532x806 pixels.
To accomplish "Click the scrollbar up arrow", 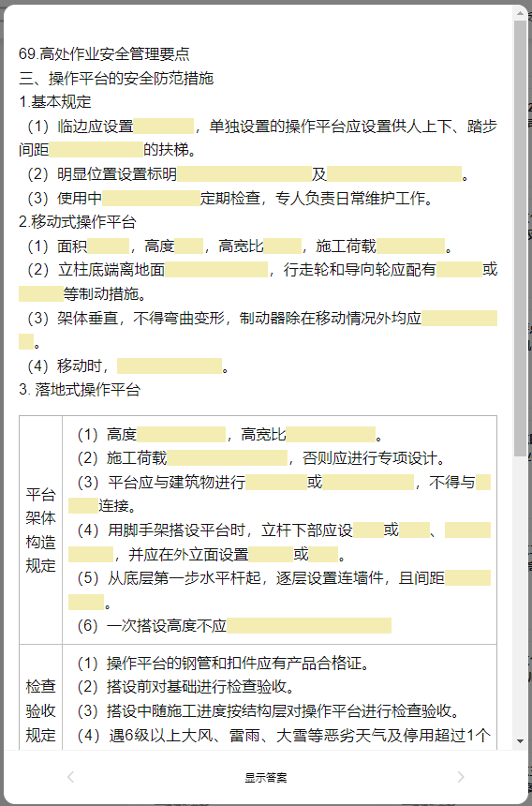I will coord(520,13).
